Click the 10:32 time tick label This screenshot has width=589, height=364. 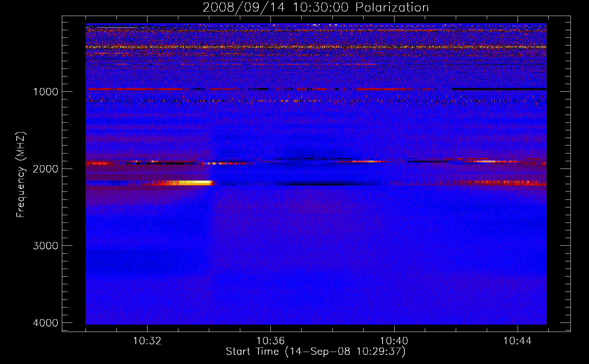pyautogui.click(x=147, y=341)
